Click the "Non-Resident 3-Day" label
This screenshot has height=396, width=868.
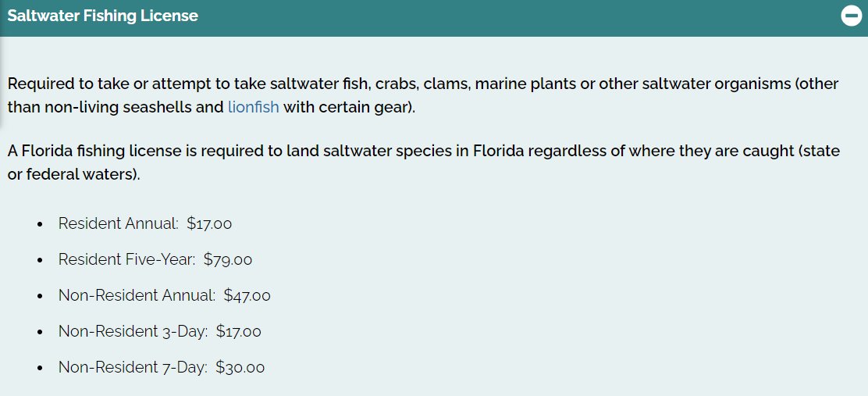(x=133, y=331)
